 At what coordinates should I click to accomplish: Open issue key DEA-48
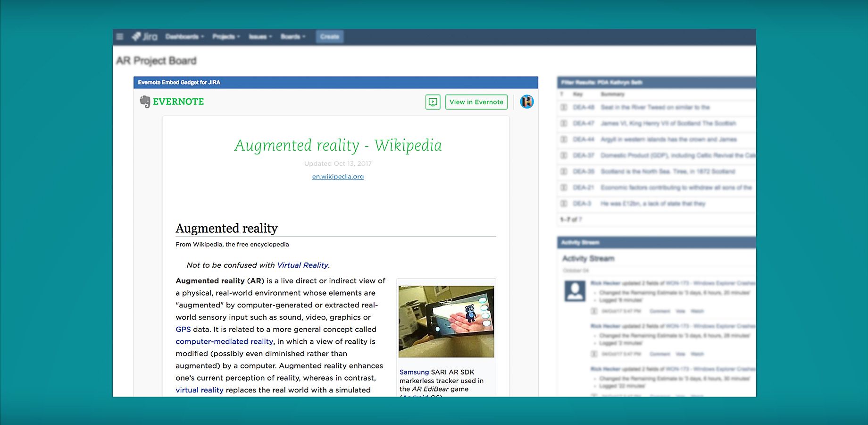coord(584,107)
